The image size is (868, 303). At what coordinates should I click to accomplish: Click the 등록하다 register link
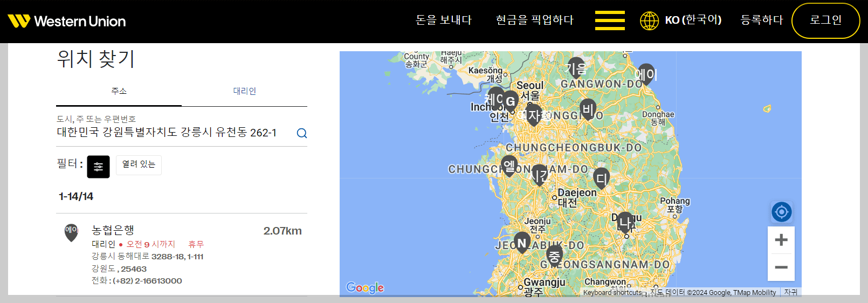tap(761, 20)
